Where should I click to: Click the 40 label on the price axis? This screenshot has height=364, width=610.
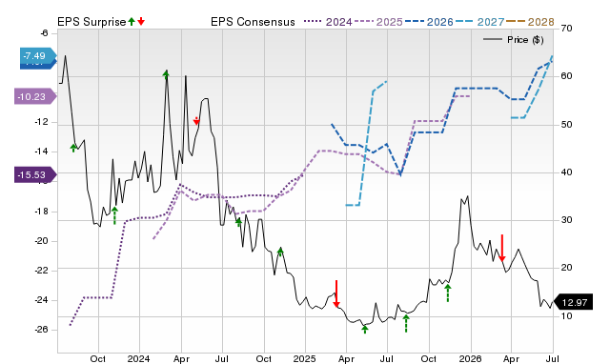566,172
